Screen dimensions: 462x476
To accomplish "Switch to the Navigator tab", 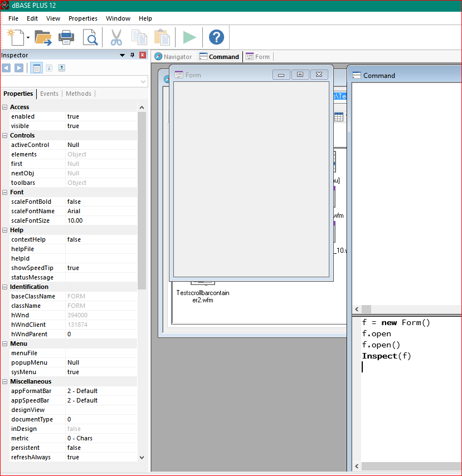I will (173, 57).
